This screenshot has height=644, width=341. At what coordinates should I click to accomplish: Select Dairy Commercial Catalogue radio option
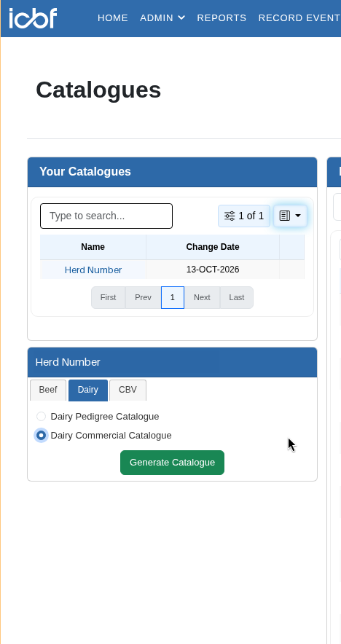pyautogui.click(x=41, y=436)
